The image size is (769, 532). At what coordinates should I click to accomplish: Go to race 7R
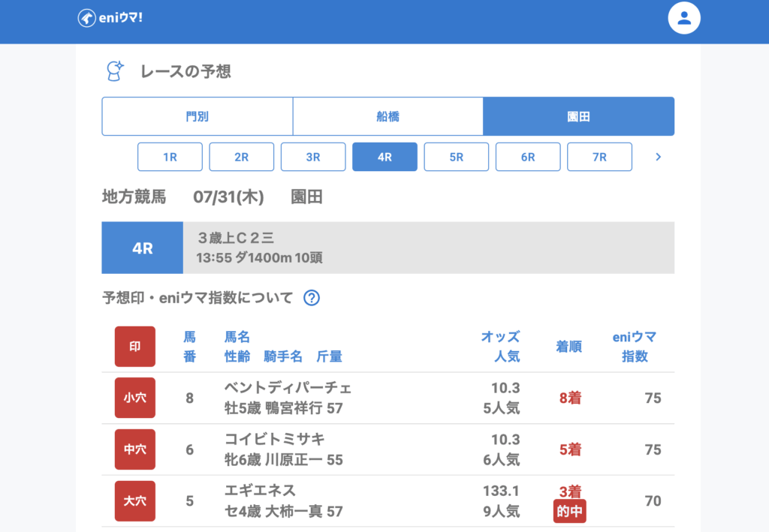(599, 157)
